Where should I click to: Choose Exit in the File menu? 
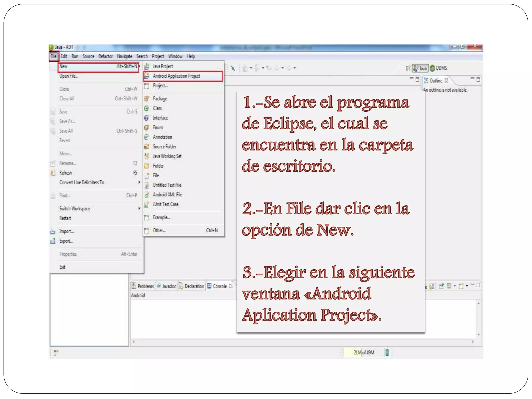(96, 267)
